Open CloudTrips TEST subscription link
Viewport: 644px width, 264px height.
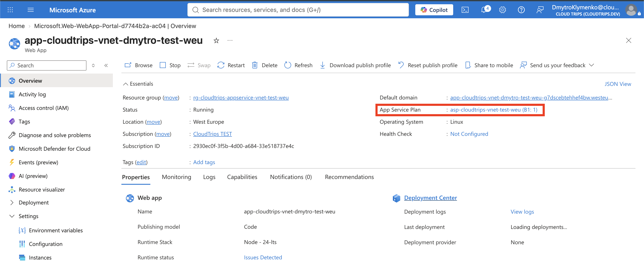(x=213, y=134)
